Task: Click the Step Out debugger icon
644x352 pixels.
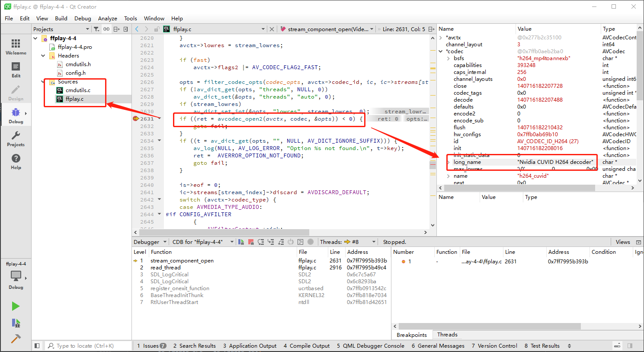Action: 281,242
